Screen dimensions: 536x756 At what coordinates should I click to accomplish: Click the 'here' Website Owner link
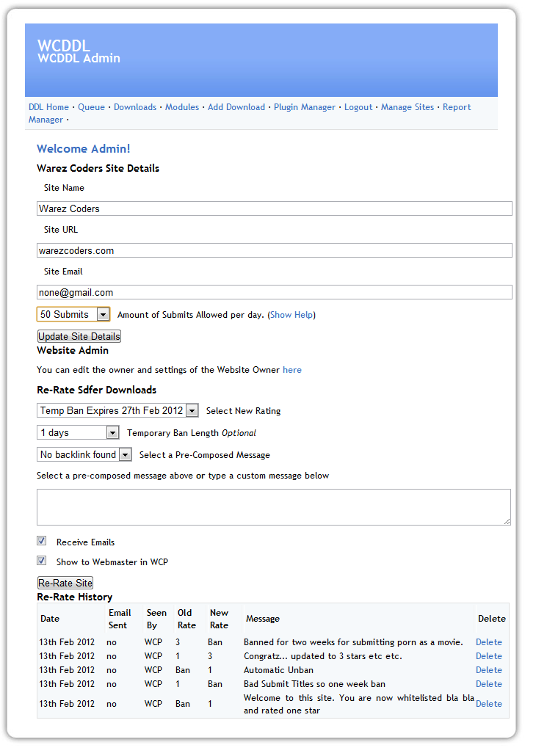pyautogui.click(x=291, y=370)
